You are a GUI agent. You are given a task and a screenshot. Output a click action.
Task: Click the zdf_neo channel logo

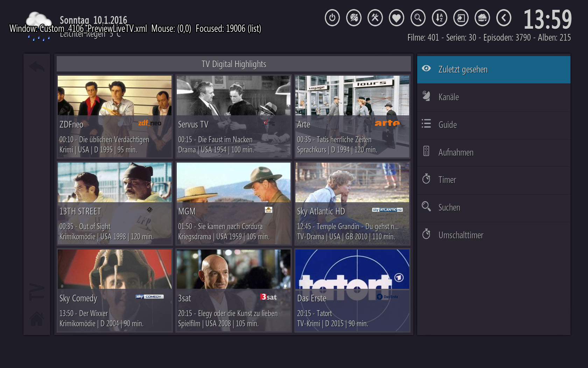coord(150,123)
